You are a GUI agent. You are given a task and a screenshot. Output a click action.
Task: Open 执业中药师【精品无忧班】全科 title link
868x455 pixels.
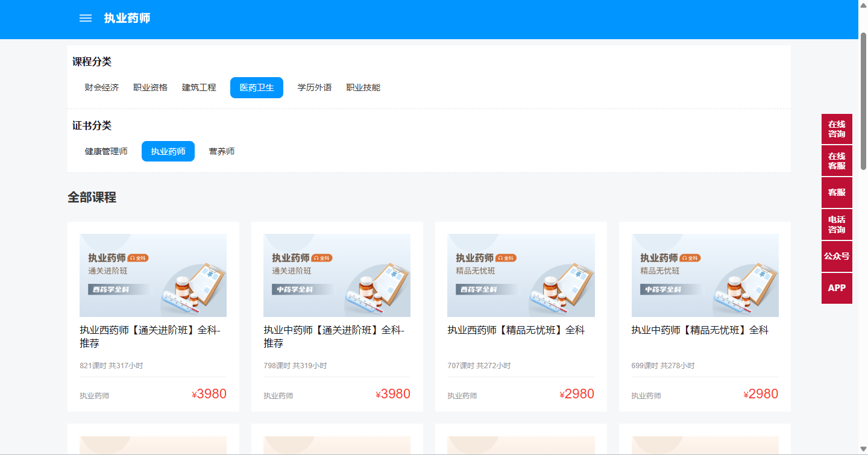click(700, 330)
